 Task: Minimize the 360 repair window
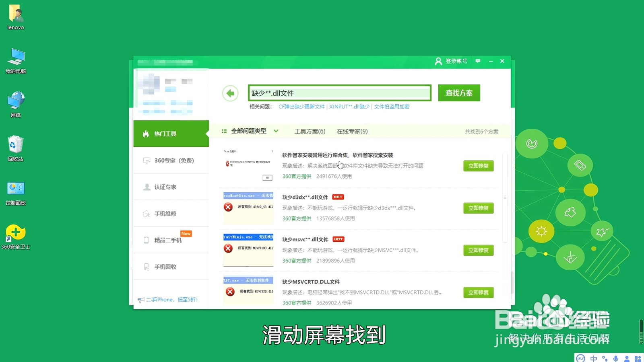pyautogui.click(x=491, y=61)
